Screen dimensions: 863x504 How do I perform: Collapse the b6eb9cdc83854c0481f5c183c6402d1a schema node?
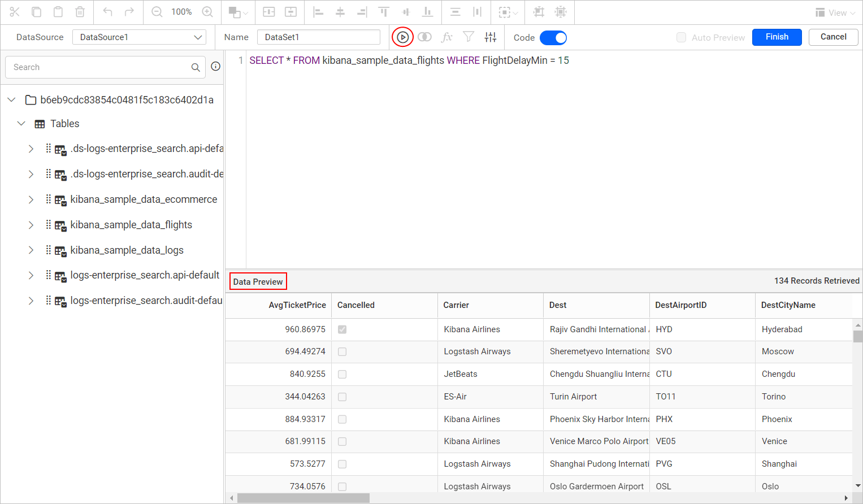(x=11, y=100)
